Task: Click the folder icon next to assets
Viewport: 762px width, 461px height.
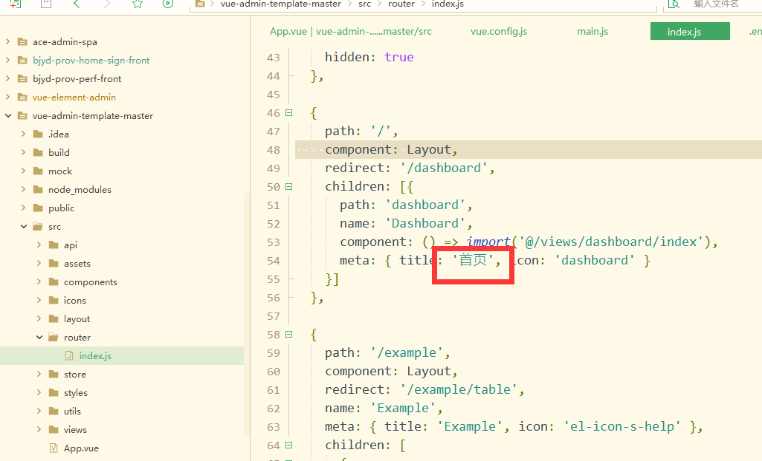Action: (53, 263)
